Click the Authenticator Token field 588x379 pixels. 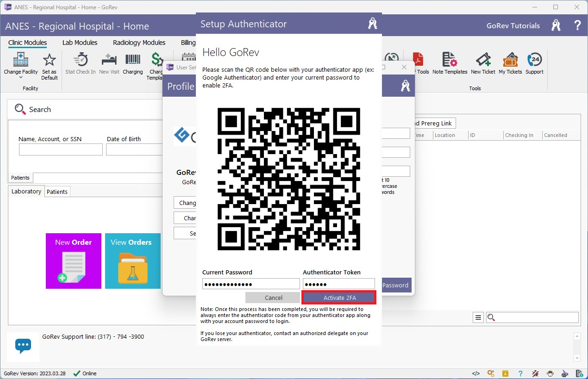[339, 284]
